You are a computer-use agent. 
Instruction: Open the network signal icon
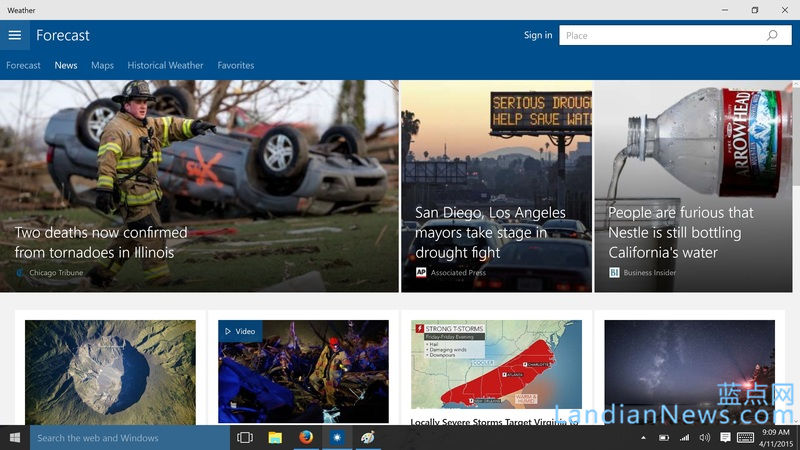point(684,438)
